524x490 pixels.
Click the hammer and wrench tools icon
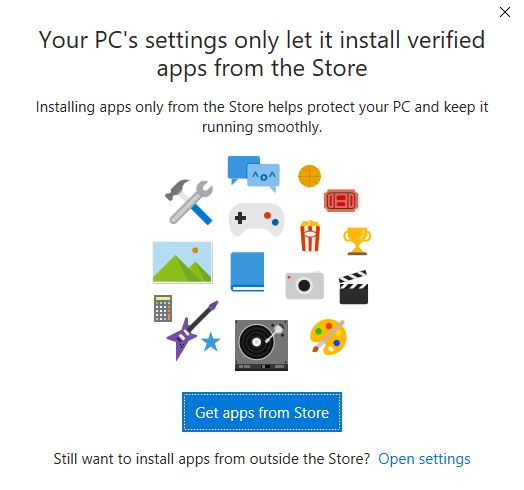pos(189,202)
